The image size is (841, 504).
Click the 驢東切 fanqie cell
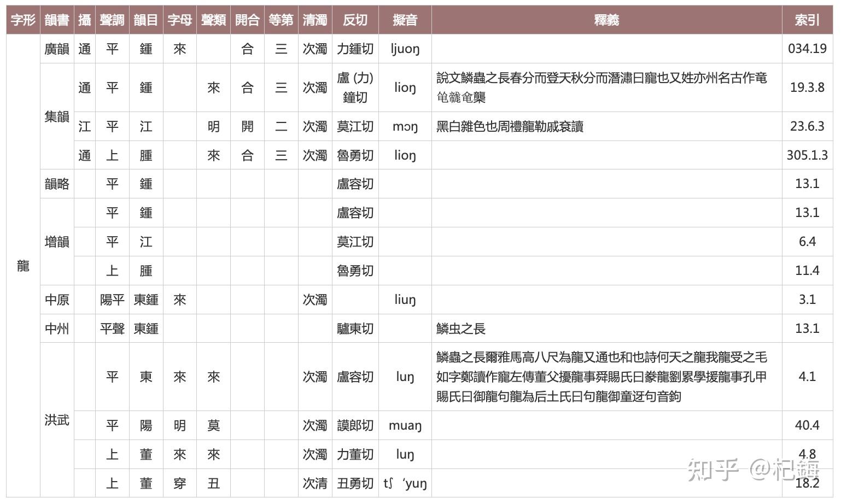[355, 329]
